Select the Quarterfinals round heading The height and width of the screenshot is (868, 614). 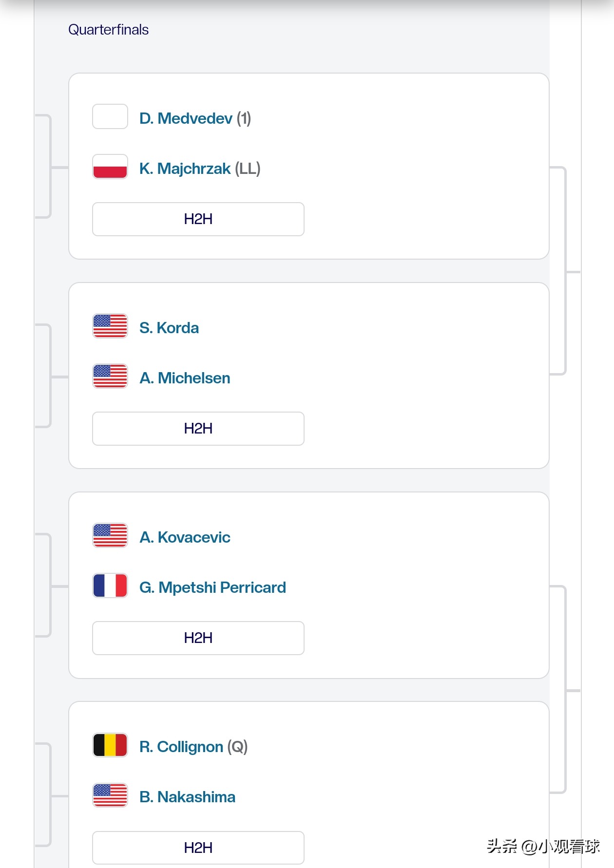[108, 30]
